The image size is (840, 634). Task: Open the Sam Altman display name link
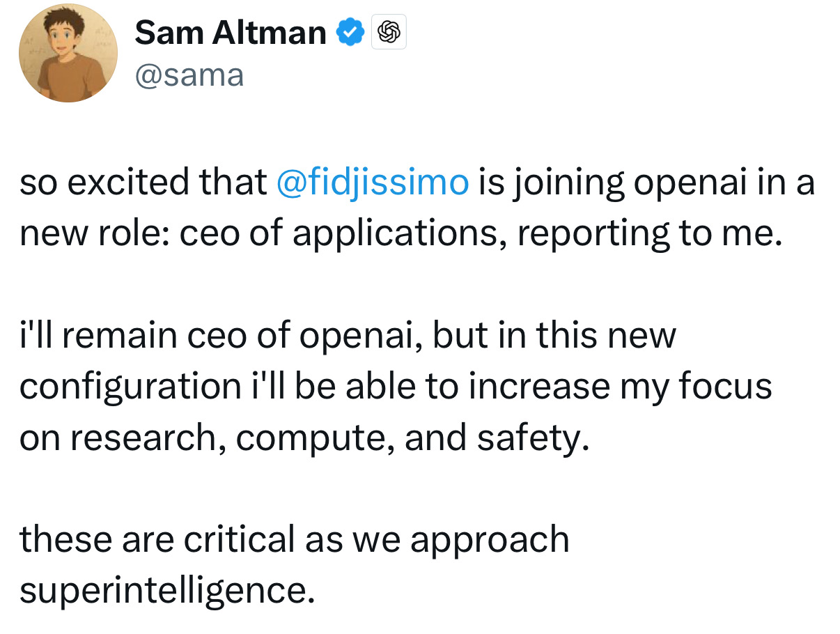tap(230, 33)
